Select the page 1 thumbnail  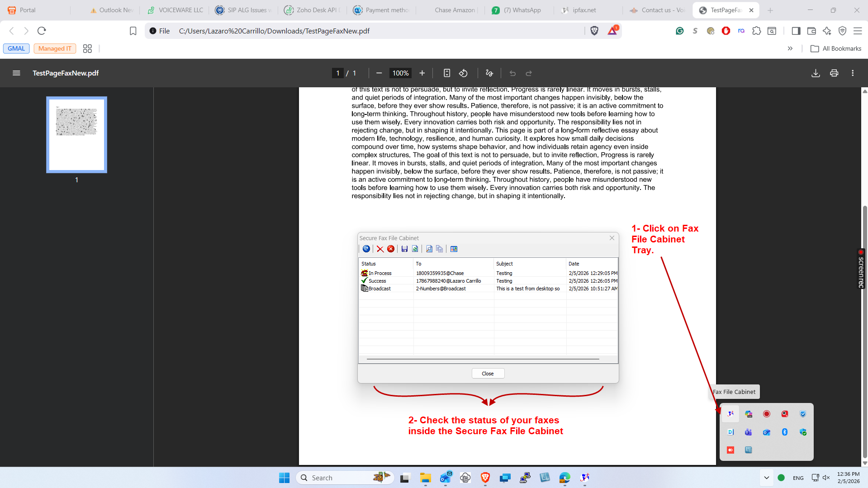[x=76, y=134]
